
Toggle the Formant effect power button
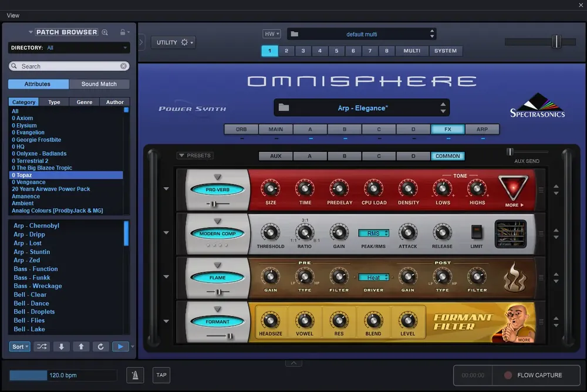(x=218, y=322)
